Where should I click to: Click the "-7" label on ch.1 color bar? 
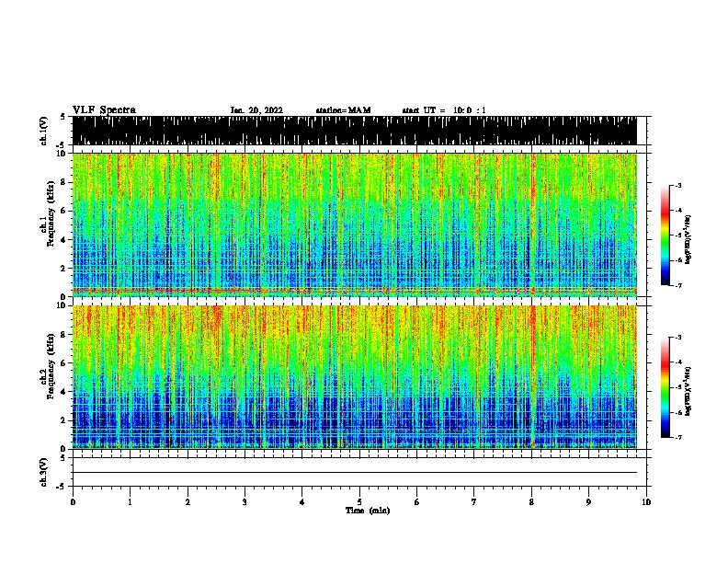click(x=678, y=285)
